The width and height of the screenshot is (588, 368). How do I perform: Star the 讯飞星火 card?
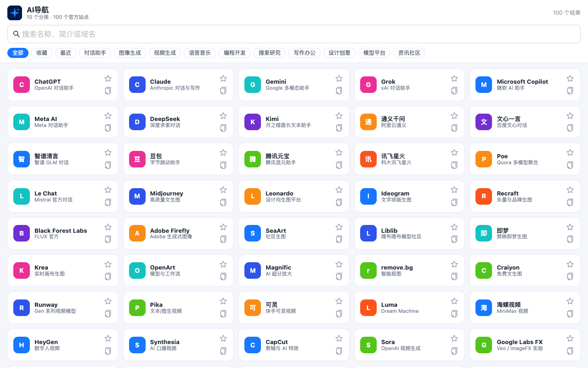(454, 153)
